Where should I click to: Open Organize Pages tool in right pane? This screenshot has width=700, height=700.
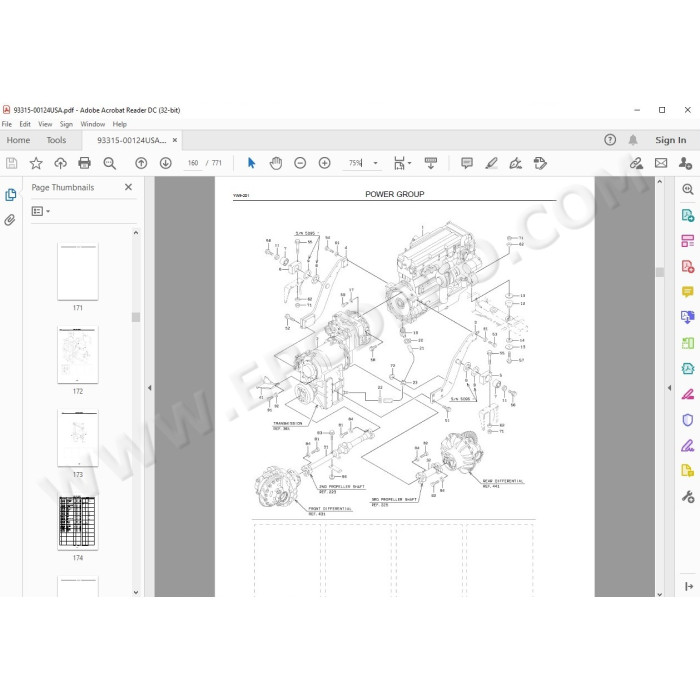[688, 241]
